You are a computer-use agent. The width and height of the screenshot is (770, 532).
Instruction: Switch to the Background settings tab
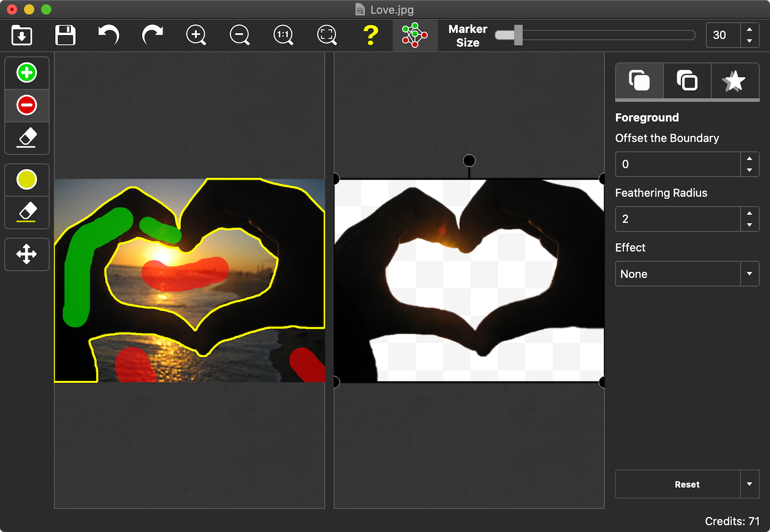click(687, 81)
